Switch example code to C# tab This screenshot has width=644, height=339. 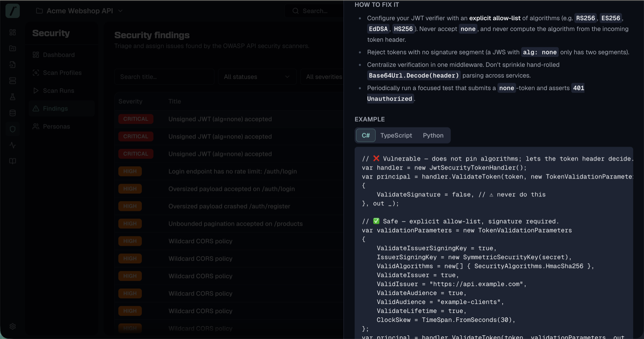point(365,135)
